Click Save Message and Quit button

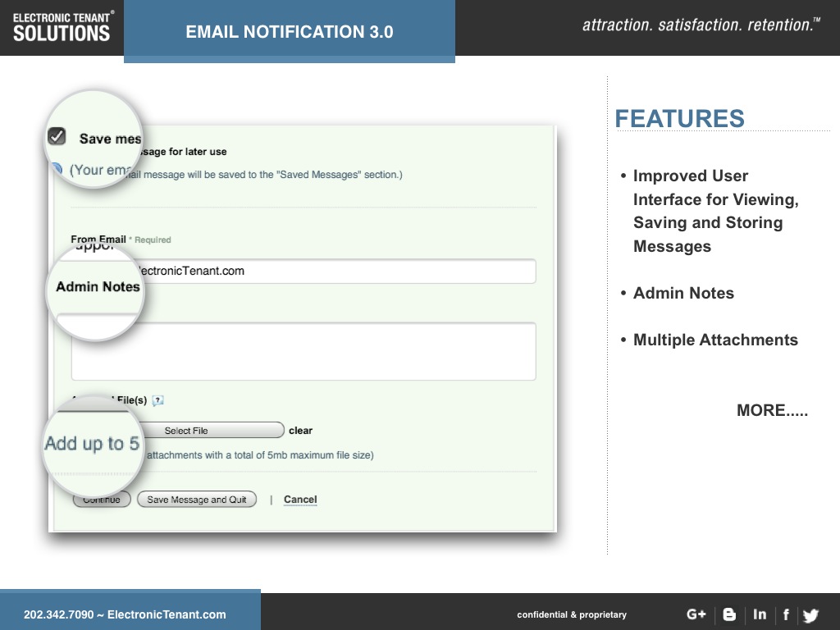[x=197, y=500]
